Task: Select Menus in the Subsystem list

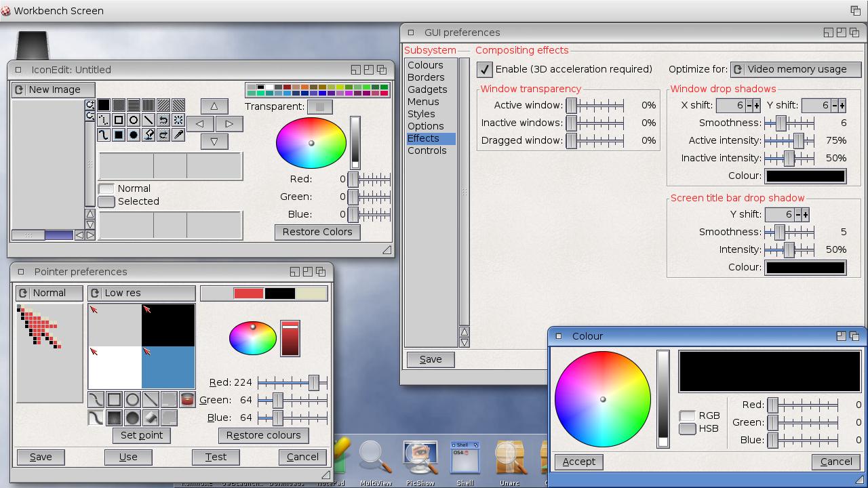Action: (x=423, y=102)
